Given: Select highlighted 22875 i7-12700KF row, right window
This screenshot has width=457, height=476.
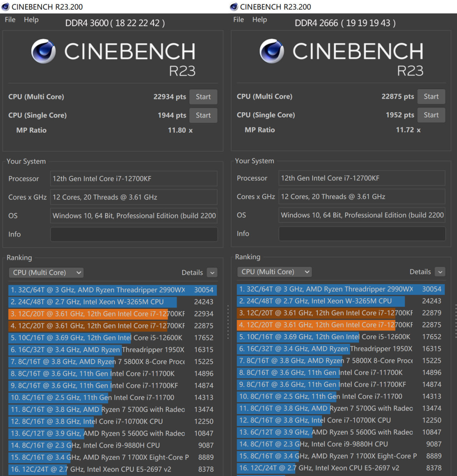Looking at the screenshot, I should click(x=341, y=325).
